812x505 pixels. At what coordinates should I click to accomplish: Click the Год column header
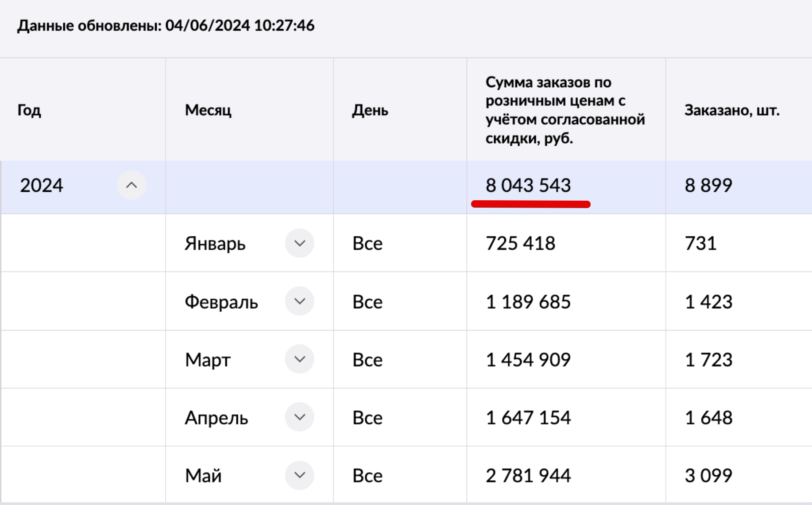29,110
